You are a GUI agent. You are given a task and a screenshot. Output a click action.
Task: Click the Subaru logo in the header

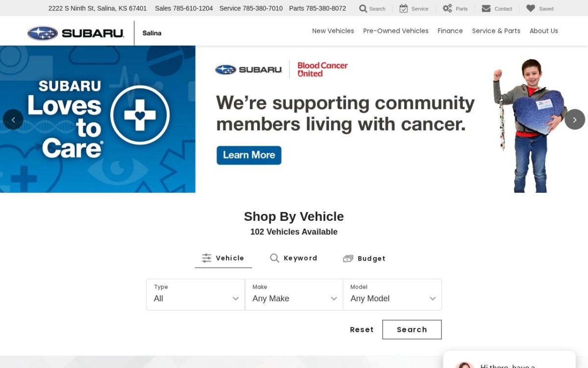click(x=75, y=33)
